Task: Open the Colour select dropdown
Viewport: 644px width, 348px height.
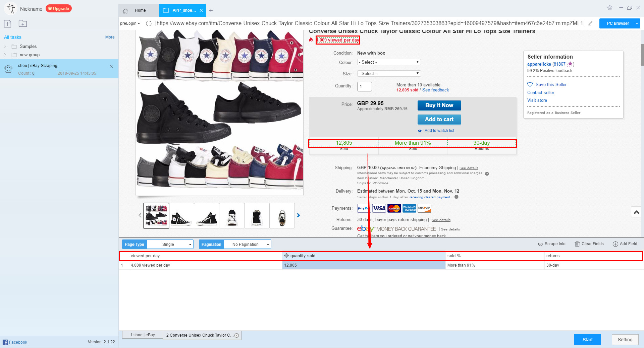Action: tap(389, 62)
